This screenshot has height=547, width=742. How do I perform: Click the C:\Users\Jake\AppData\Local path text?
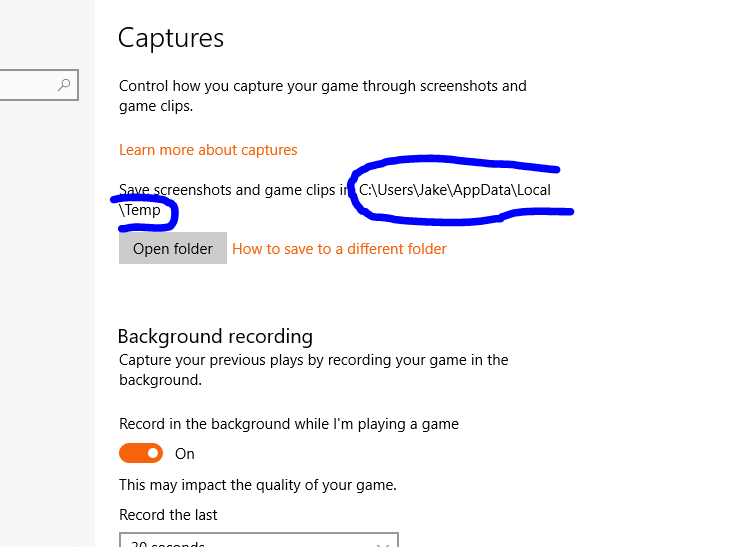[455, 189]
